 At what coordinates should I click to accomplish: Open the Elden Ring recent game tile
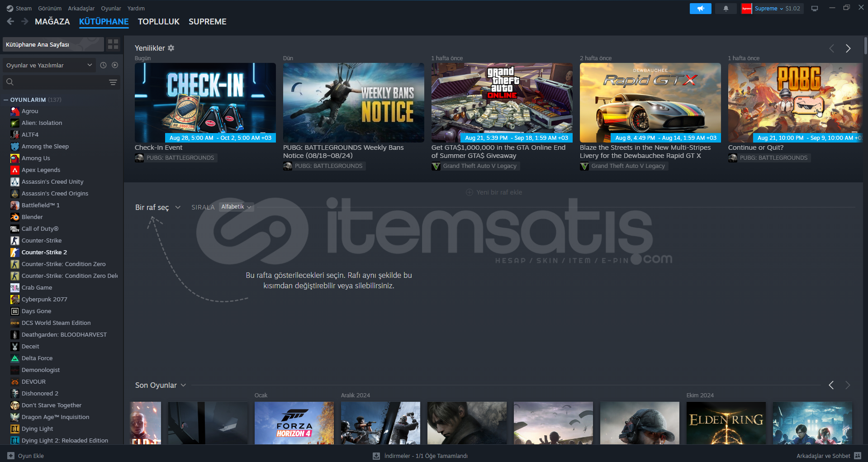[726, 423]
